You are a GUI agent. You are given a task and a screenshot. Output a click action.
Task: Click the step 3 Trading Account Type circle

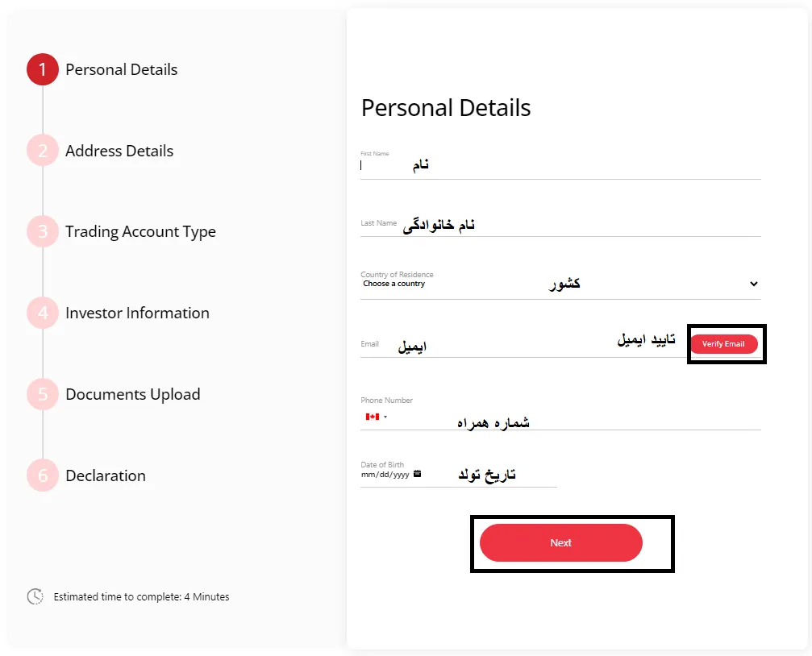pyautogui.click(x=42, y=231)
